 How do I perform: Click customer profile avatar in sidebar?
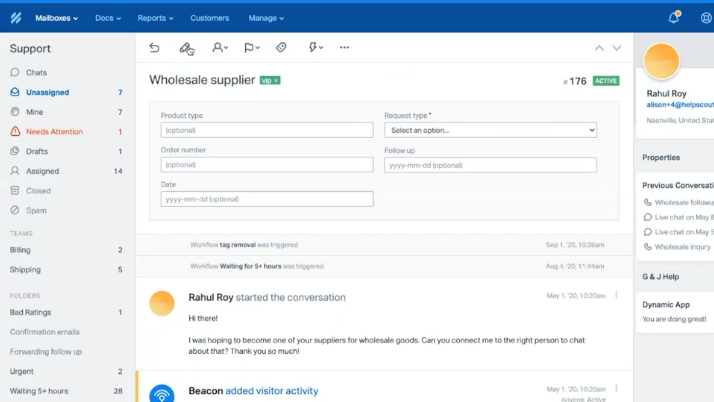(x=661, y=61)
